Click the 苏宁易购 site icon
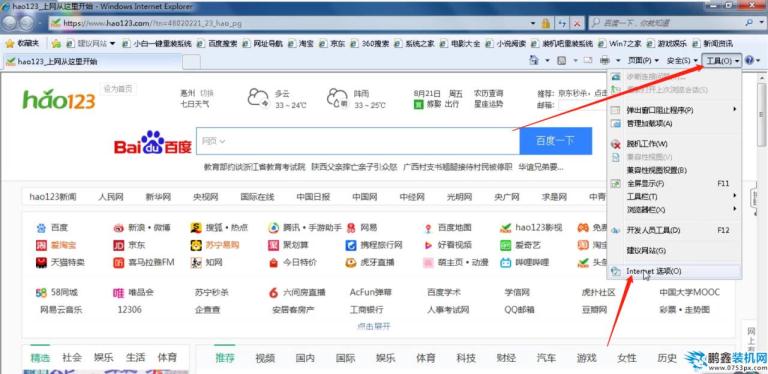The height and width of the screenshot is (374, 768). coord(196,245)
